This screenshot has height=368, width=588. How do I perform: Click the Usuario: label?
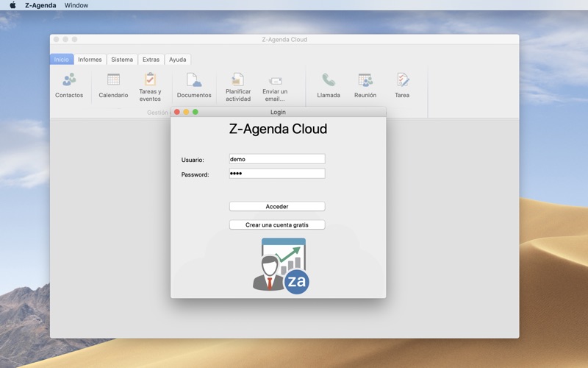[x=193, y=160]
